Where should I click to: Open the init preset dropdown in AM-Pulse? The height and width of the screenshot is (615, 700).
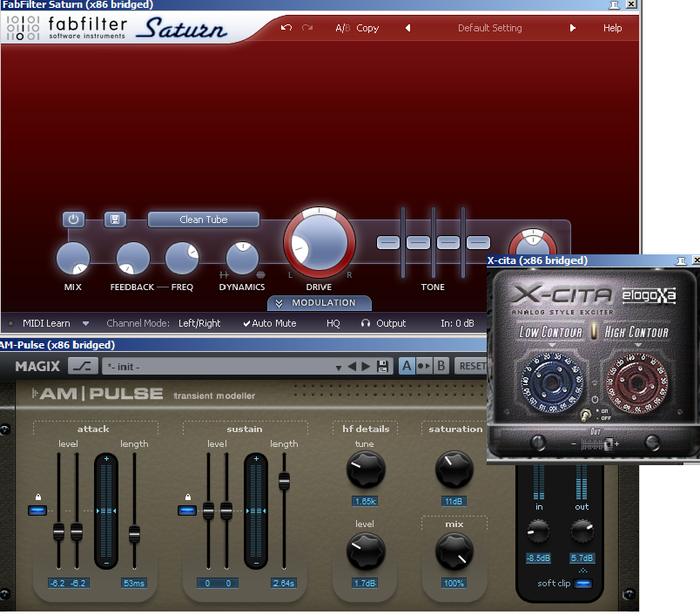point(339,367)
